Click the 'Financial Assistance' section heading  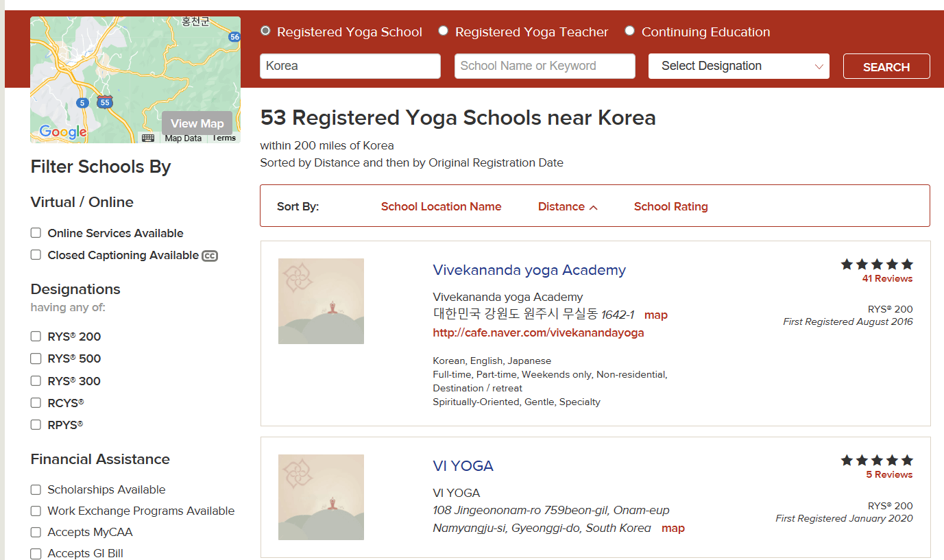click(x=100, y=459)
